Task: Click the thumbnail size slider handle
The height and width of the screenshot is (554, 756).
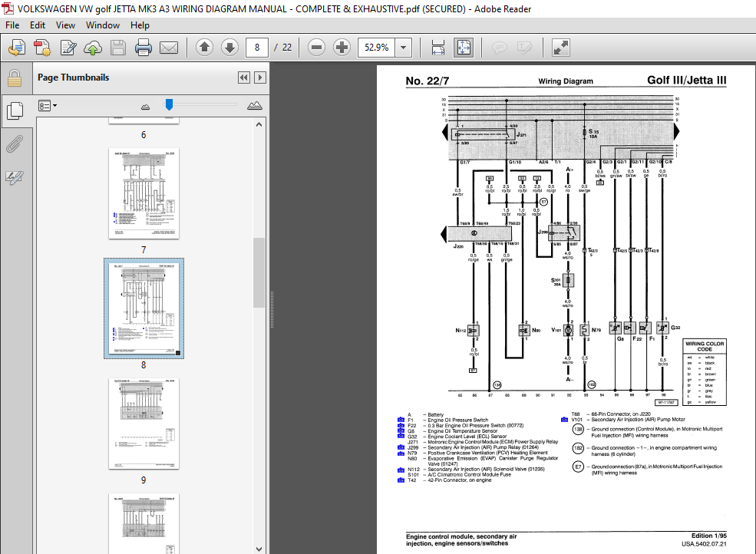Action: 169,104
